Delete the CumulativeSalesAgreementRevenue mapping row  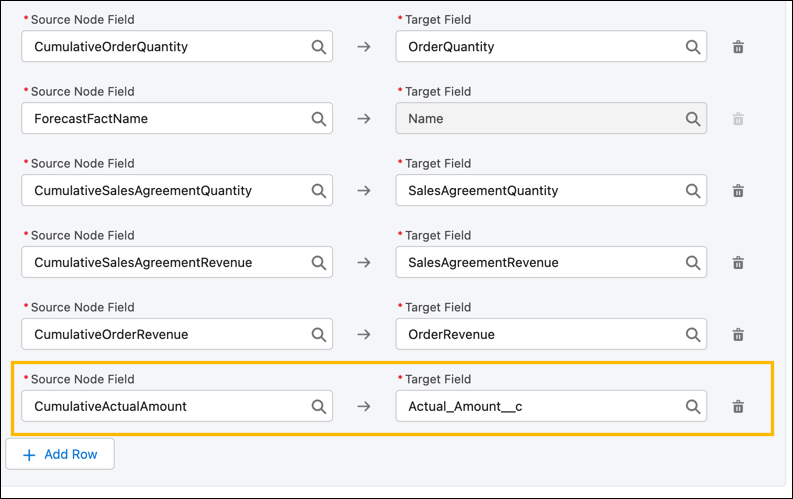(x=738, y=263)
